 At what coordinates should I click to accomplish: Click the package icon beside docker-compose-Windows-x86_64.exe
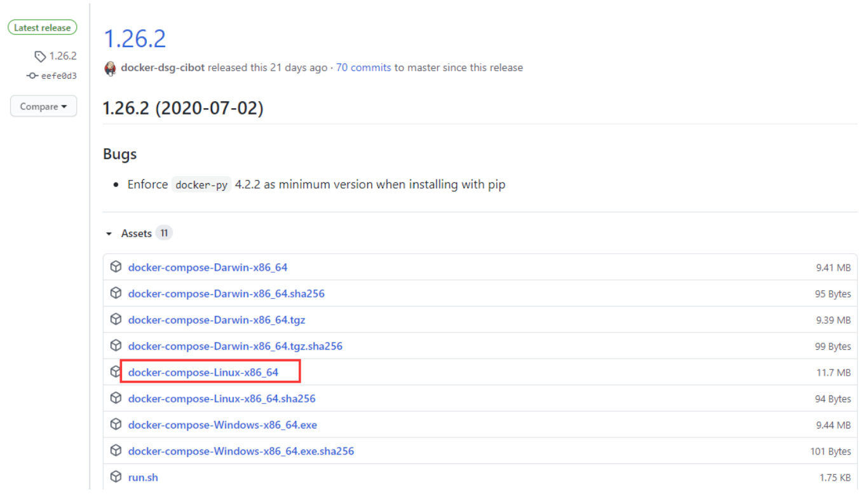point(116,424)
